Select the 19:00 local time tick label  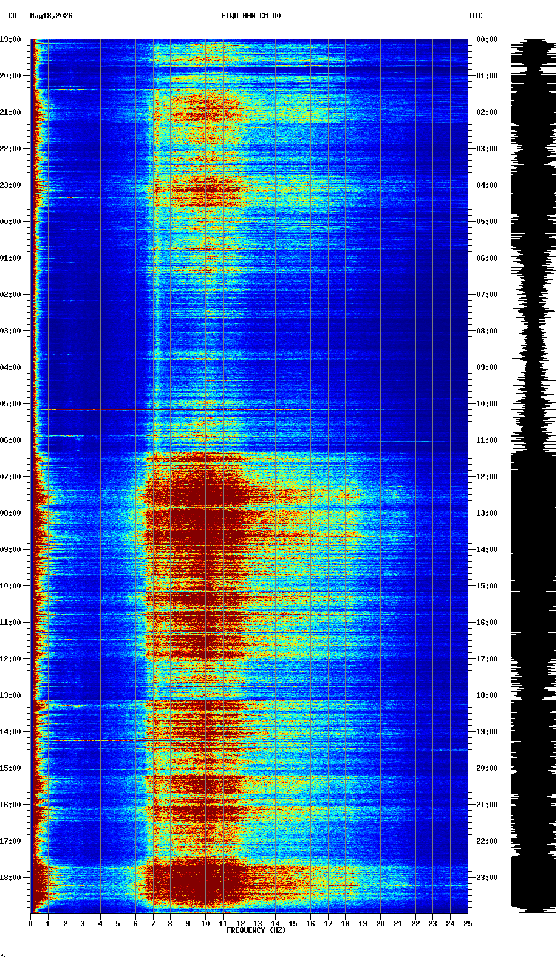(x=10, y=39)
